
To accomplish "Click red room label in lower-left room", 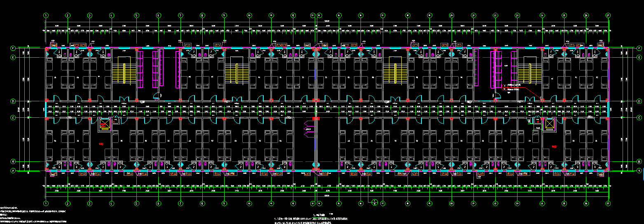I will click(x=101, y=144).
